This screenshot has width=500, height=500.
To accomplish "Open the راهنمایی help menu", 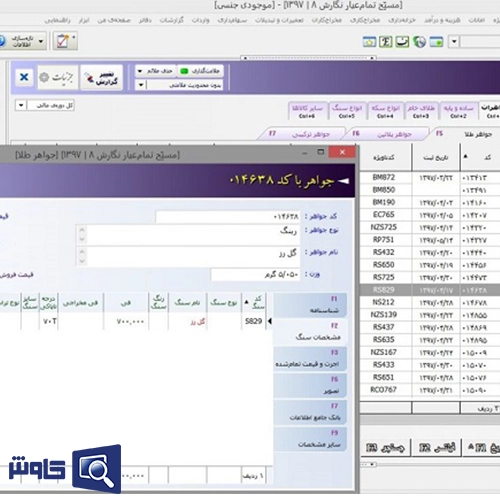I will click(57, 20).
